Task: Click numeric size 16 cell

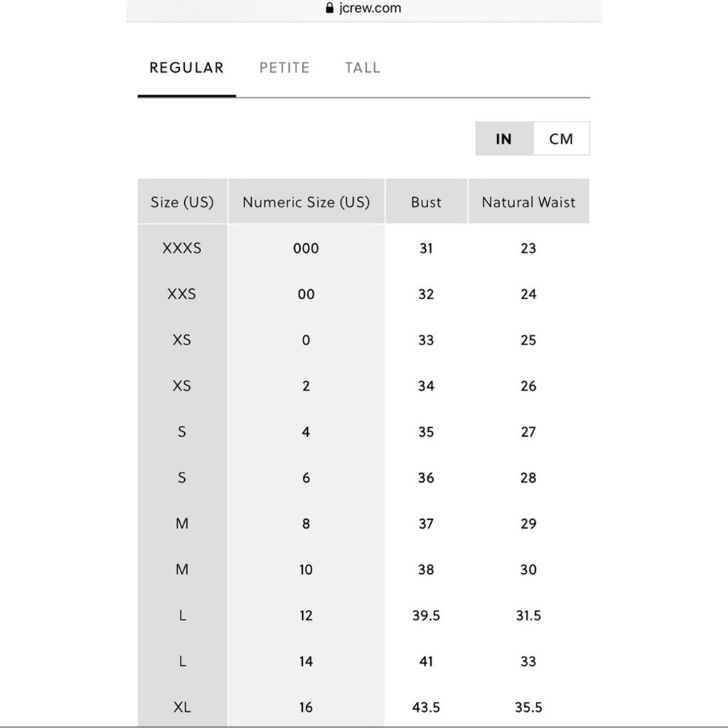Action: point(306,707)
